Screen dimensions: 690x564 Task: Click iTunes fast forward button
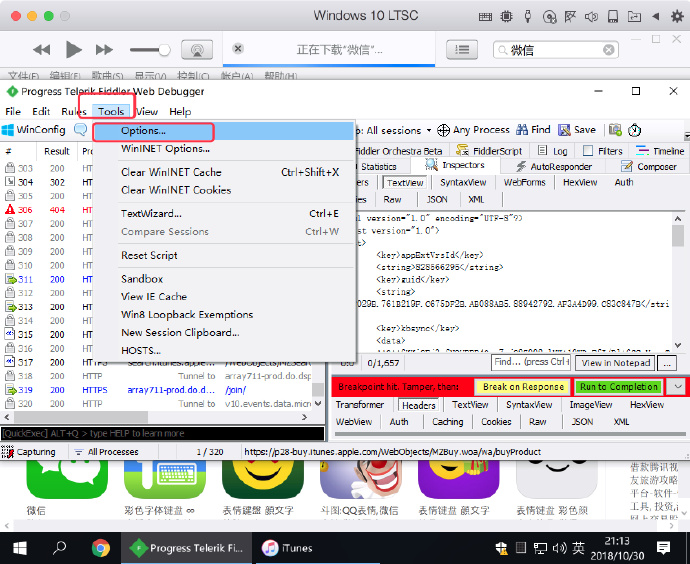pyautogui.click(x=104, y=50)
